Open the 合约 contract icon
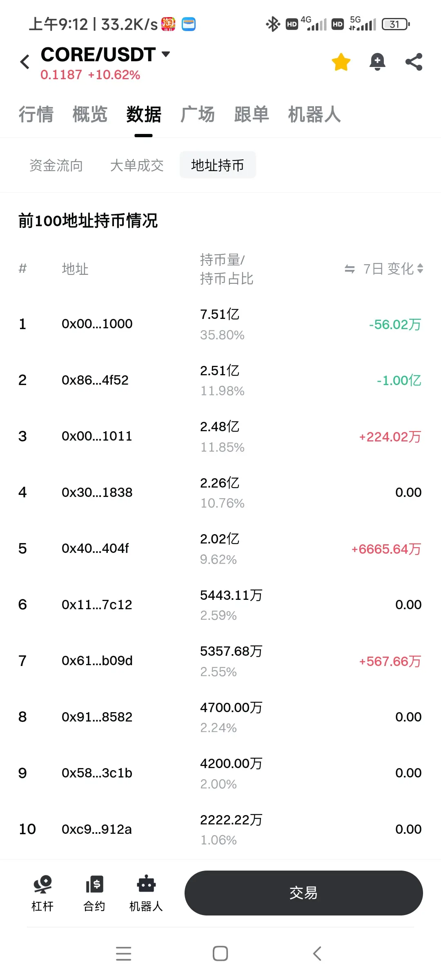The image size is (441, 980). (94, 893)
